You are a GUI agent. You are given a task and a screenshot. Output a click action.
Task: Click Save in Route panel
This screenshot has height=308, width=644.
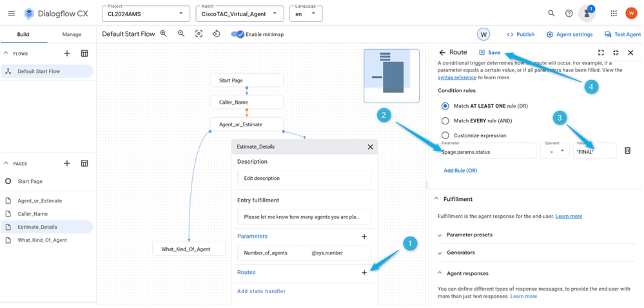click(489, 53)
